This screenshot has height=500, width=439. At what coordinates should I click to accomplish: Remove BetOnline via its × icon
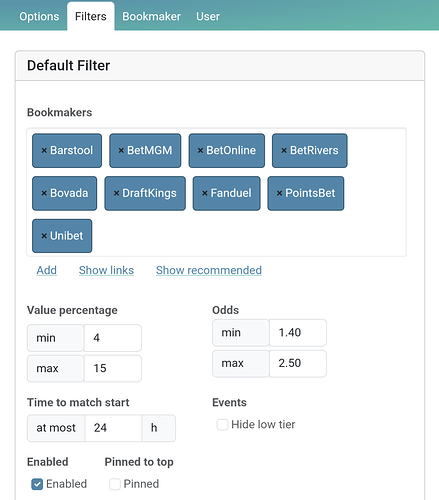click(x=200, y=151)
